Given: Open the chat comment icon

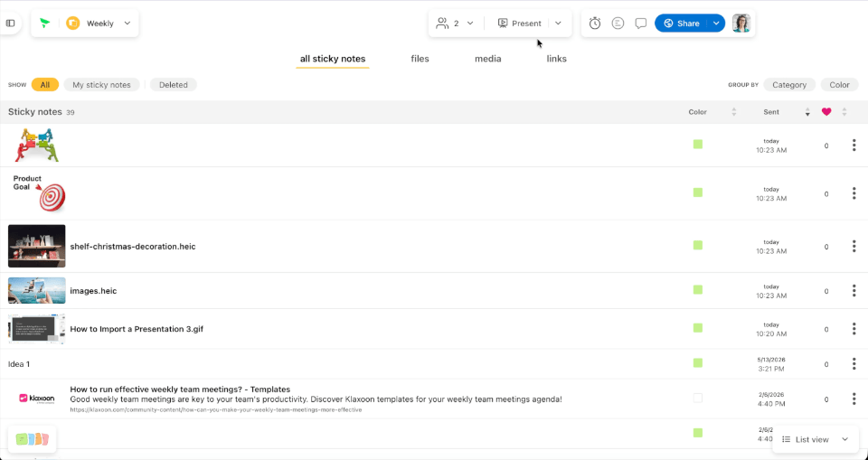Looking at the screenshot, I should pos(641,23).
